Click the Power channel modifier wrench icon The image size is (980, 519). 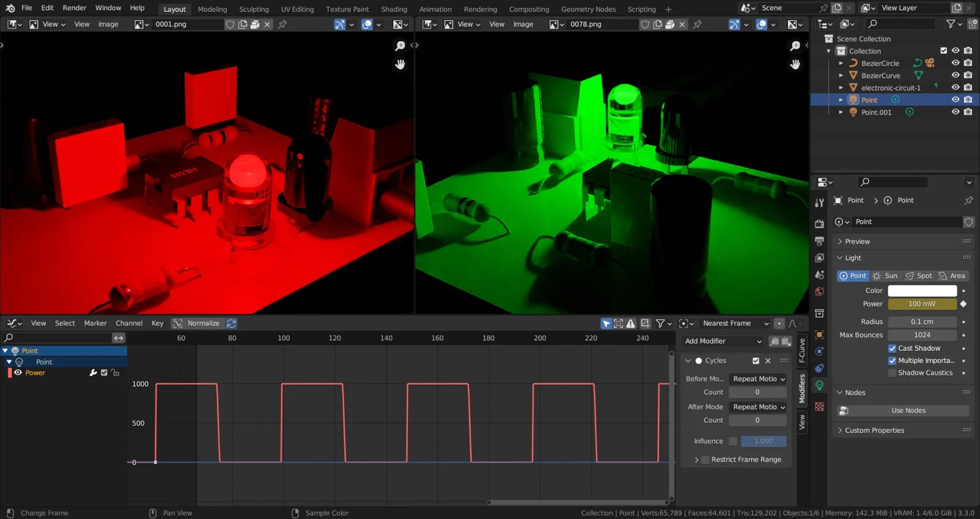click(x=93, y=373)
